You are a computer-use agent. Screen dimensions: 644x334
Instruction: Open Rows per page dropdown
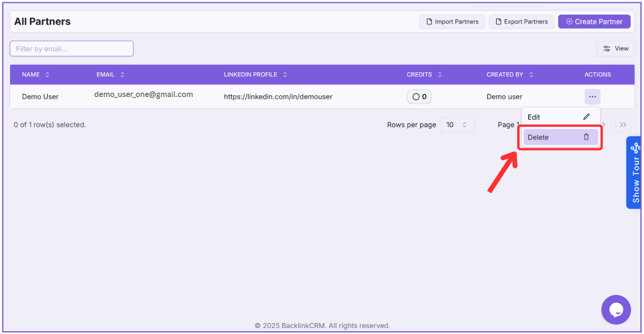pyautogui.click(x=457, y=125)
